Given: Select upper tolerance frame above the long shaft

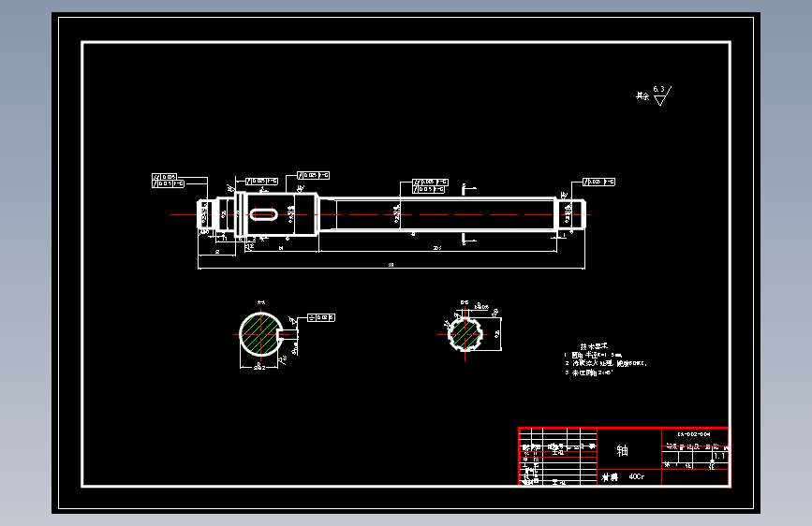Looking at the screenshot, I should pos(430,183).
